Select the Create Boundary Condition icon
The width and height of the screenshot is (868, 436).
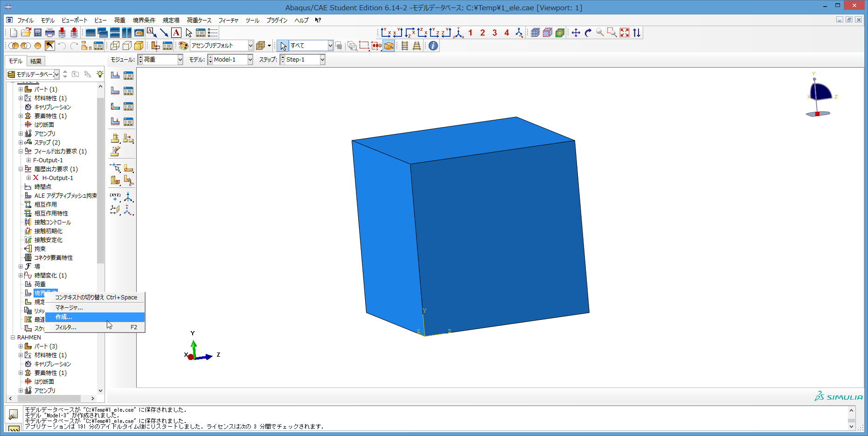[x=115, y=90]
